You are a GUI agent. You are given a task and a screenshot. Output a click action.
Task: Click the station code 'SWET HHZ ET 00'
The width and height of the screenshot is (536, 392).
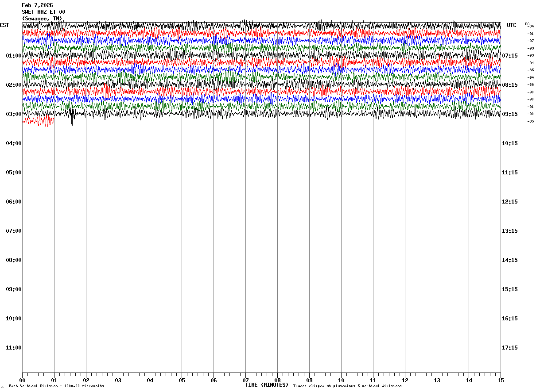point(43,12)
